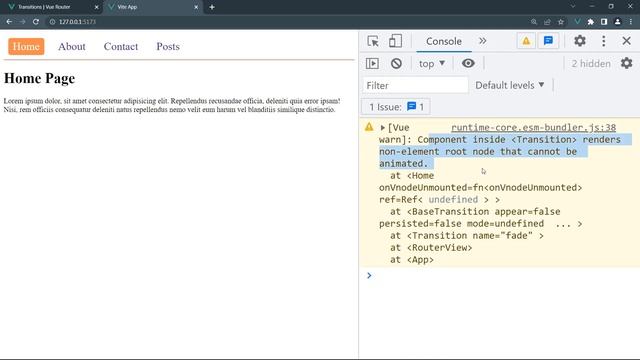Go forward with the browser forward arrow
This screenshot has width=640, height=360.
(x=22, y=22)
